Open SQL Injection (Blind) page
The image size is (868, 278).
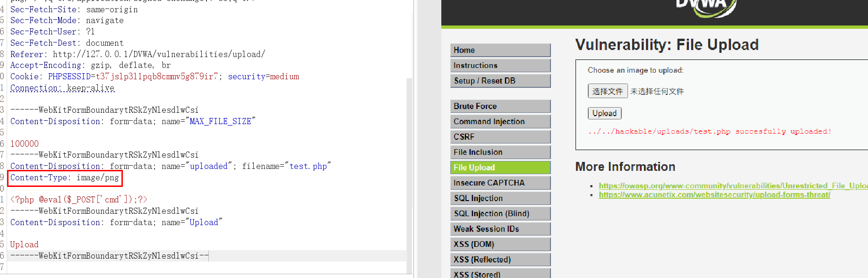500,213
